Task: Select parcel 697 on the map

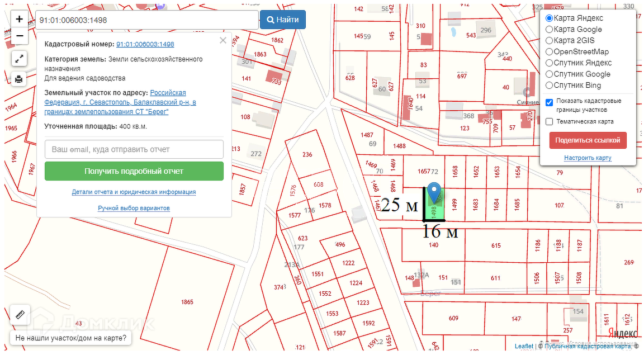Action: [462, 76]
